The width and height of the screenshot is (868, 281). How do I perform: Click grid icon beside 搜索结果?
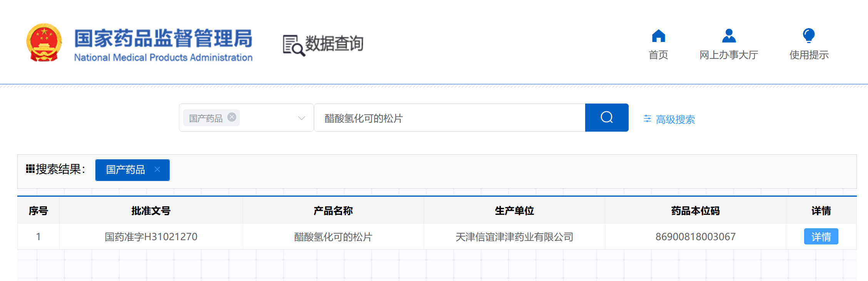pyautogui.click(x=30, y=169)
